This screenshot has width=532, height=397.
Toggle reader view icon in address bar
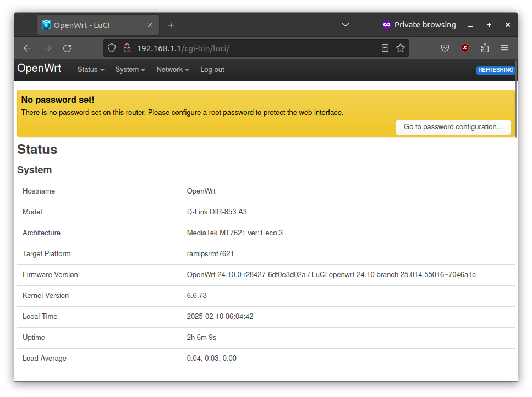(x=385, y=48)
